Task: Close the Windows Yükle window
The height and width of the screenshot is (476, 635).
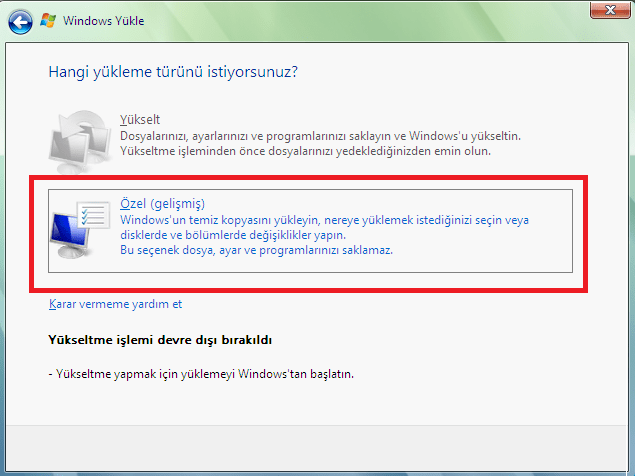Action: click(610, 10)
